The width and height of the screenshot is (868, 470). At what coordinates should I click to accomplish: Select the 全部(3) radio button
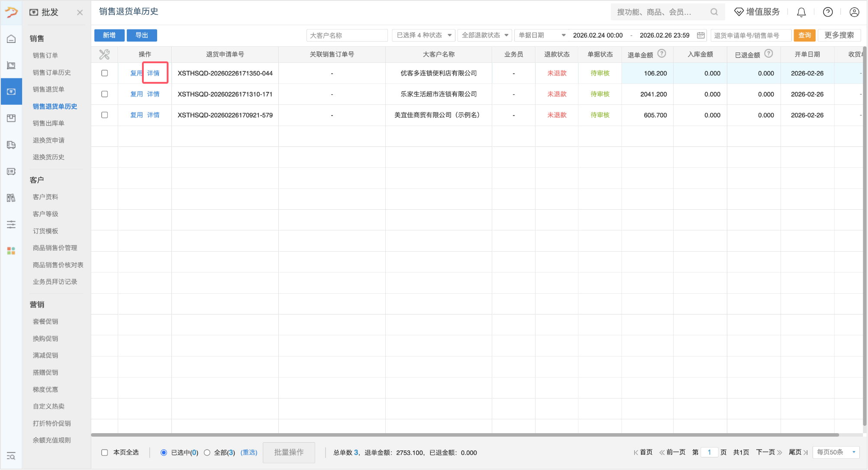pyautogui.click(x=207, y=452)
